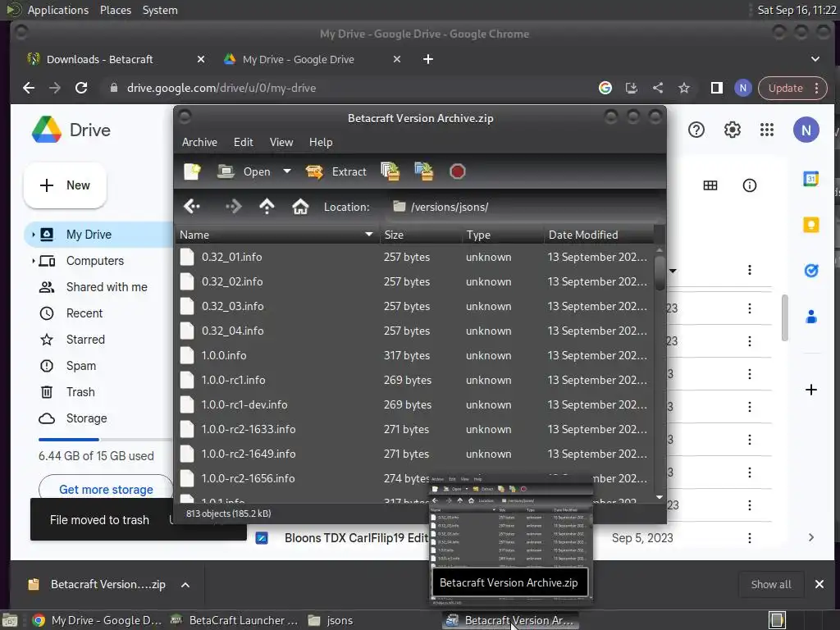Open an archive with the Open button
This screenshot has width=840, height=630.
[x=244, y=171]
